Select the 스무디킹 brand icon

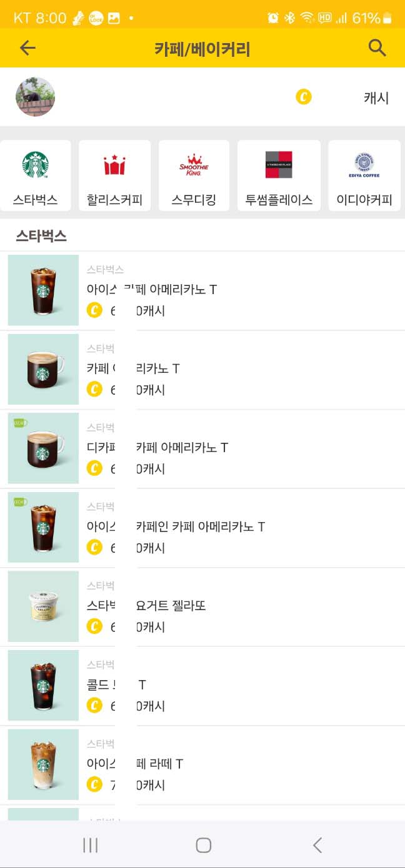click(x=194, y=175)
